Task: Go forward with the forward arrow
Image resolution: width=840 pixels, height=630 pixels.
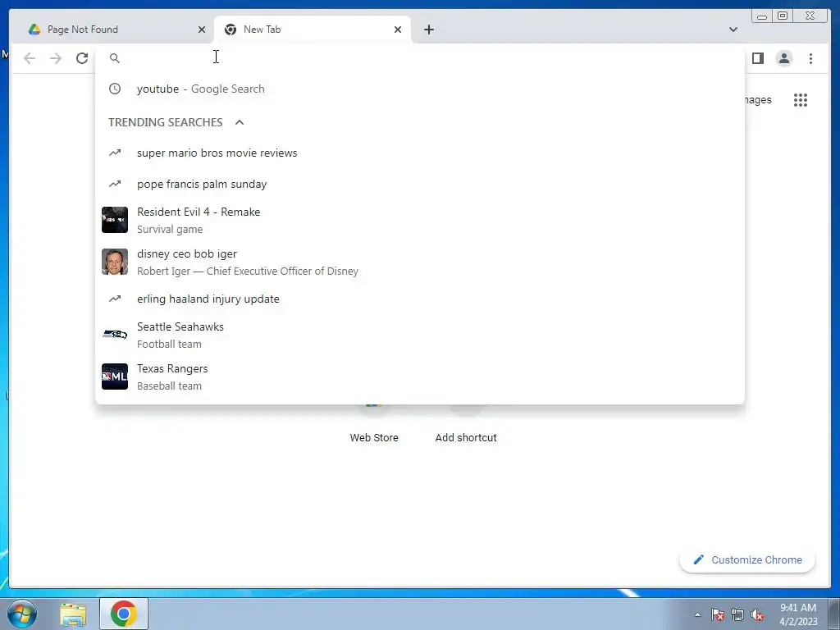Action: click(x=56, y=58)
